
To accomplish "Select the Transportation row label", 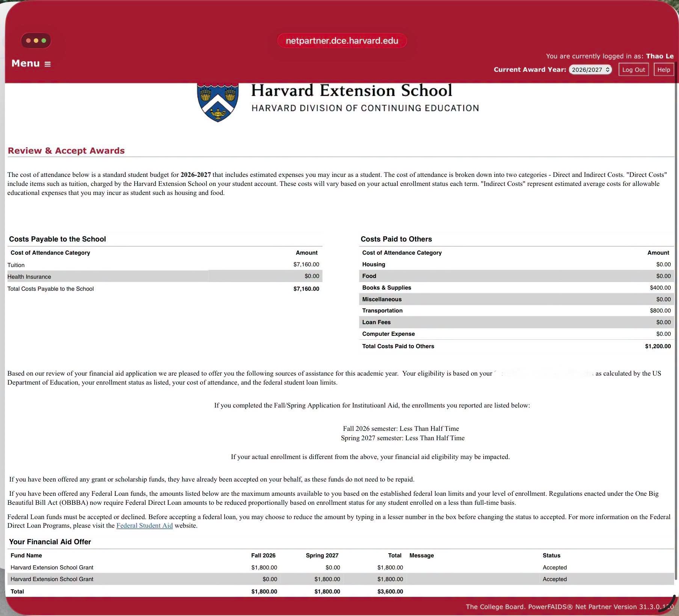I will [382, 311].
